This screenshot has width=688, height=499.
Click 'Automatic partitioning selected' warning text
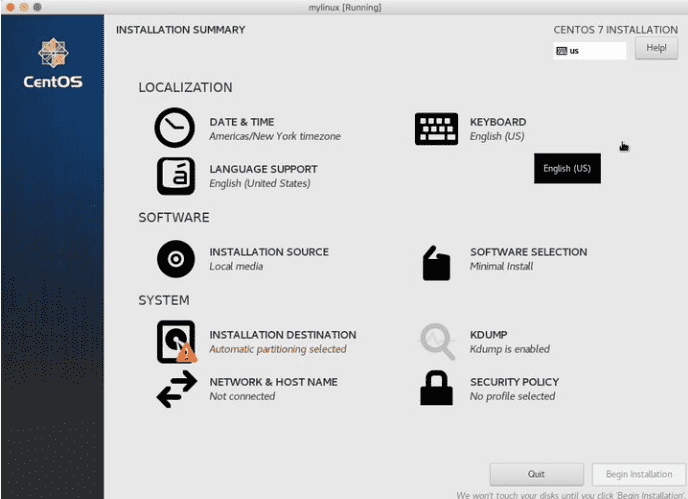[277, 349]
